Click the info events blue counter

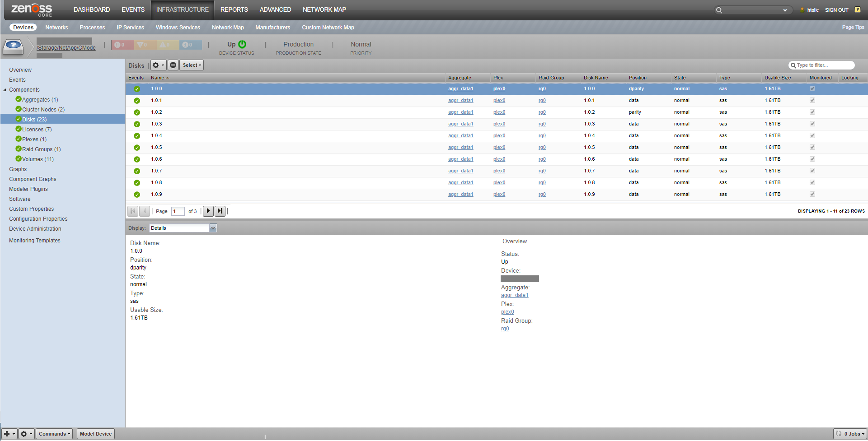[x=190, y=45]
